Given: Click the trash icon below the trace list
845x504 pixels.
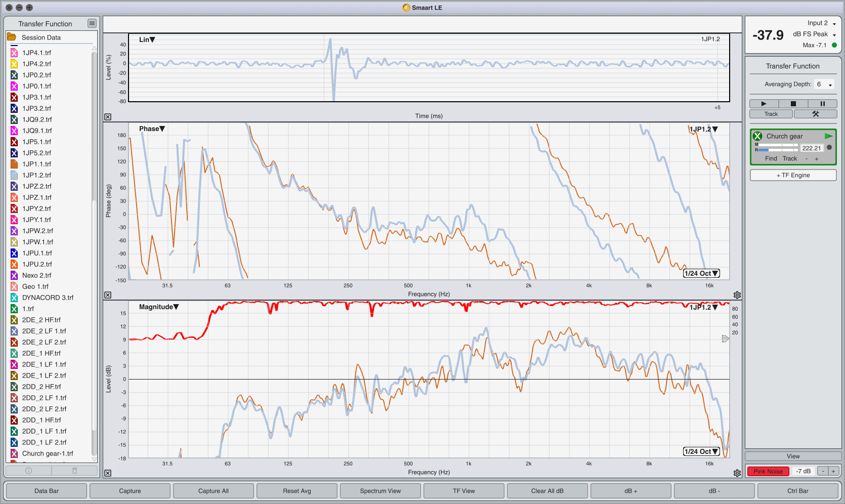Looking at the screenshot, I should 74,471.
